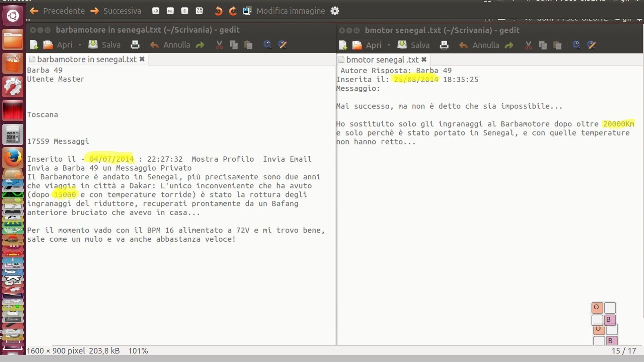Click Annulla undo in bmotor gedit window

click(x=479, y=45)
